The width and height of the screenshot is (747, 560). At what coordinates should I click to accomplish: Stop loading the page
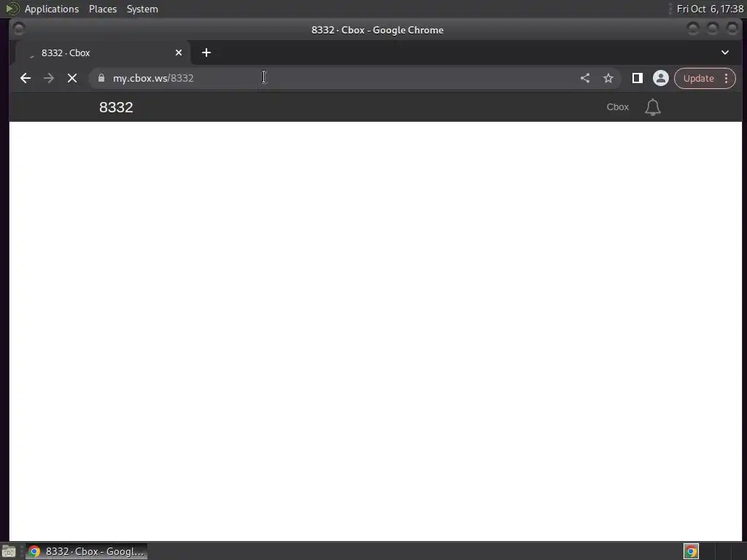pyautogui.click(x=72, y=78)
